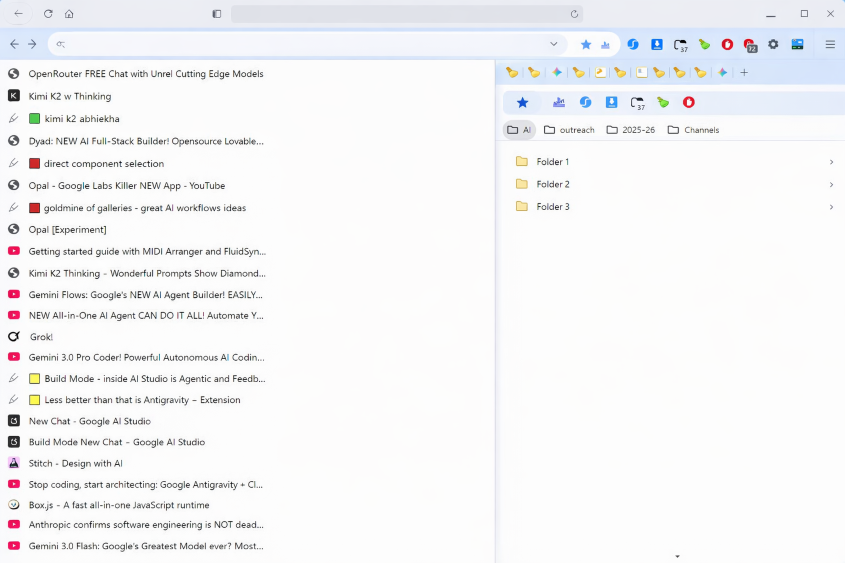Switch to the outreach bookmarks folder tab
Screen dimensions: 845x563
point(569,130)
